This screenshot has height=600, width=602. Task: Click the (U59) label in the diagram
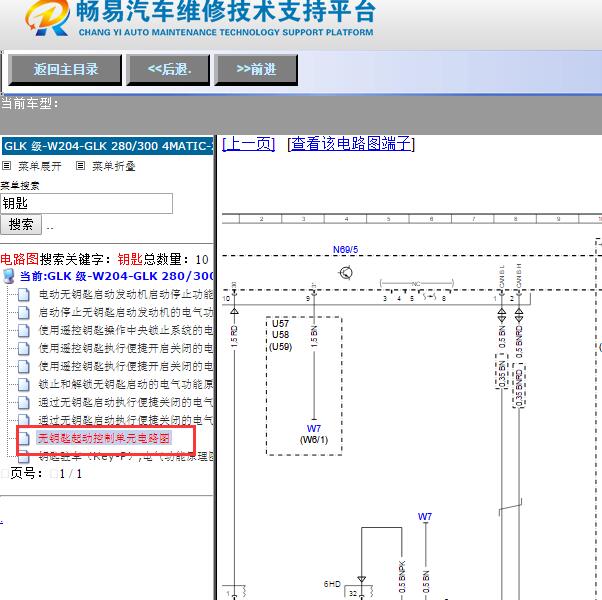click(x=281, y=347)
